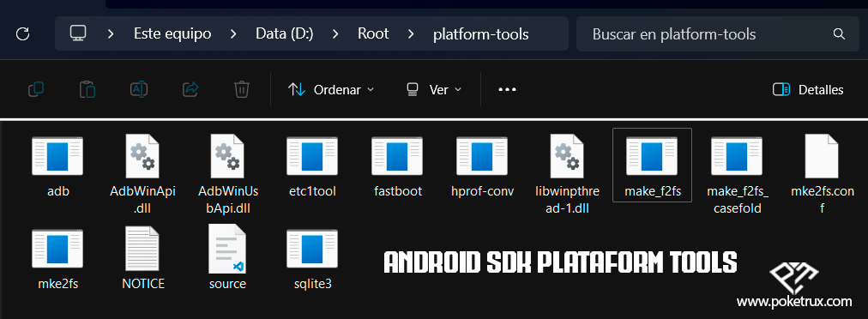This screenshot has height=319, width=868.
Task: Click the Delete trash can icon
Action: (242, 89)
